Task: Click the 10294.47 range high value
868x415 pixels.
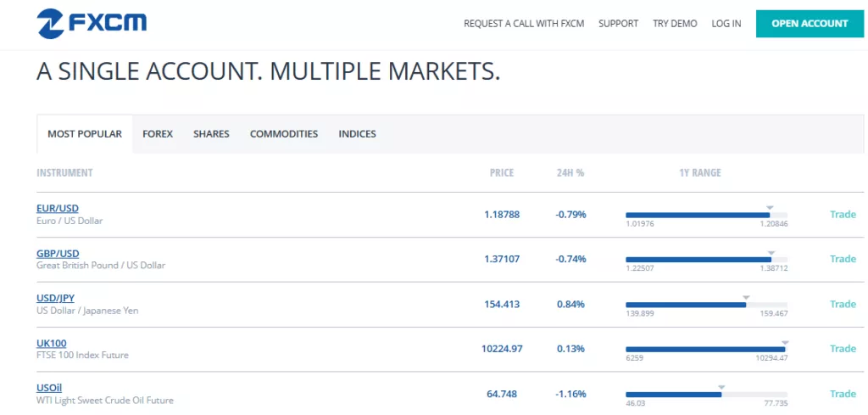Action: 771,358
